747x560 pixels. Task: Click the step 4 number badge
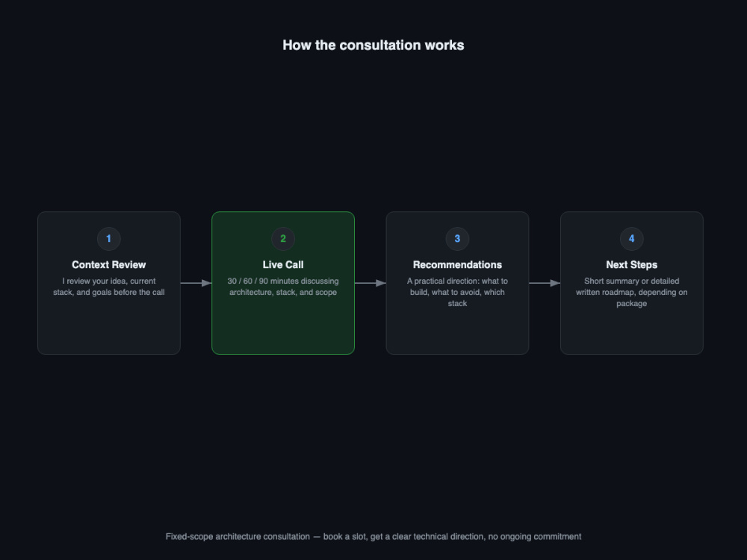pos(632,239)
